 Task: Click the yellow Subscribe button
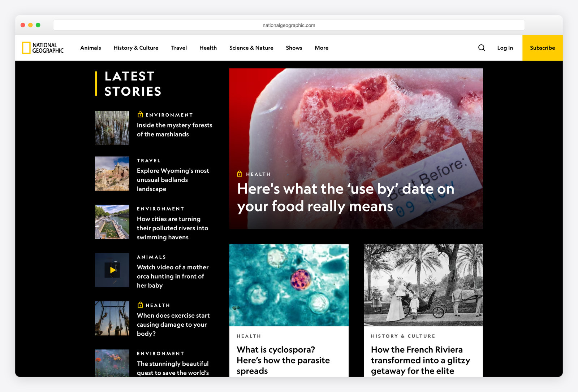pos(543,48)
